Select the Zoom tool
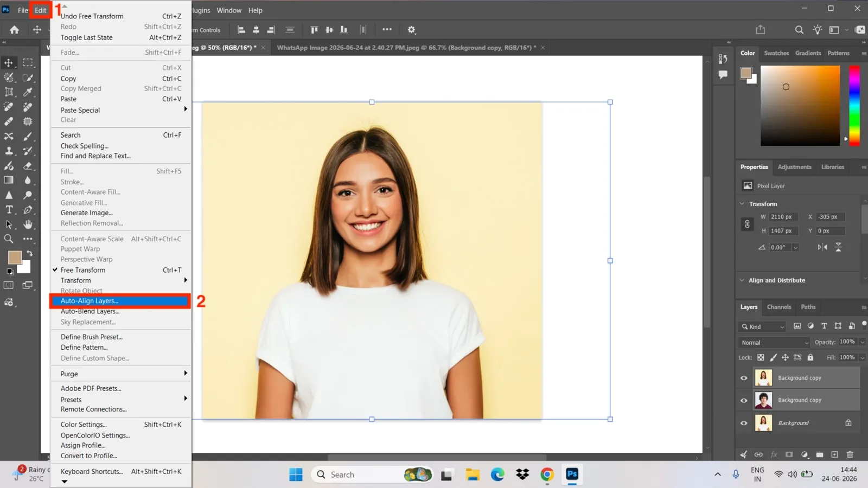Viewport: 868px width, 488px height. coord(9,239)
